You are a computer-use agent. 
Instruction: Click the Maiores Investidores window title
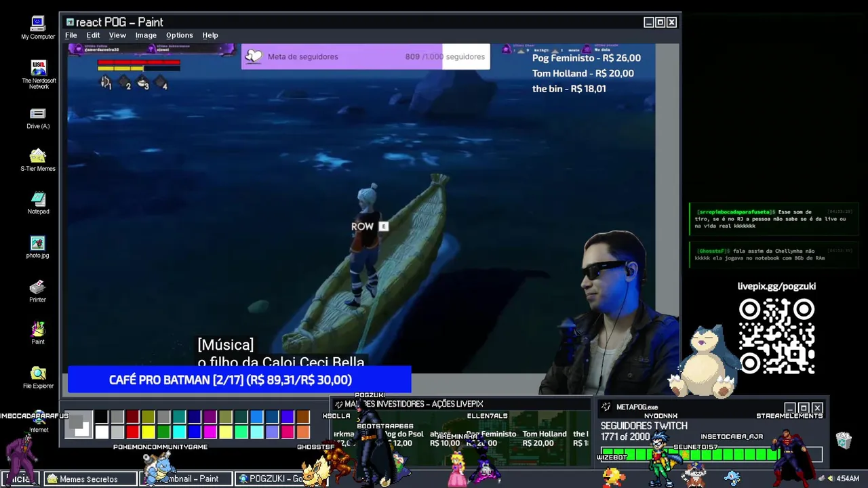[x=414, y=404]
